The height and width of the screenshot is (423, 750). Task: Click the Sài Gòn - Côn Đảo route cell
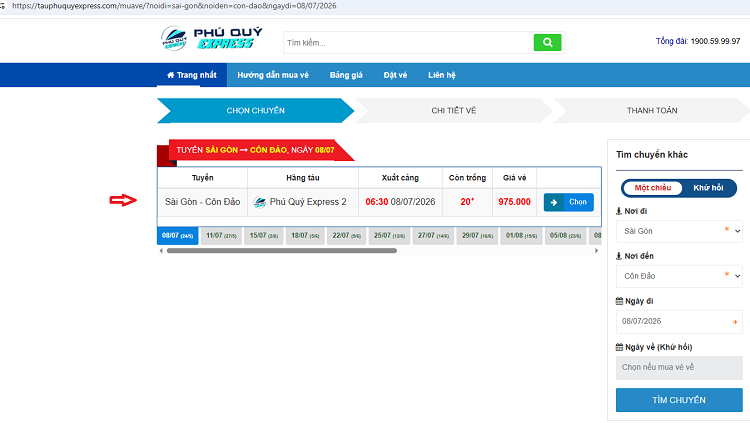(x=202, y=202)
